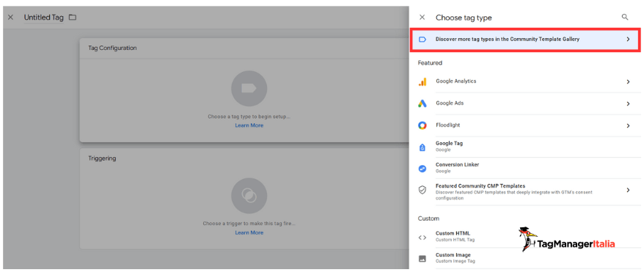Click the folder icon beside Untitled Tag
The image size is (644, 275).
[x=73, y=18]
